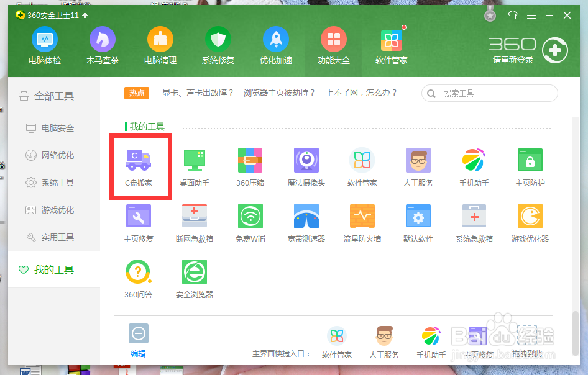588x375 pixels.
Task: Open 木马查杀 trojan scan
Action: [103, 45]
